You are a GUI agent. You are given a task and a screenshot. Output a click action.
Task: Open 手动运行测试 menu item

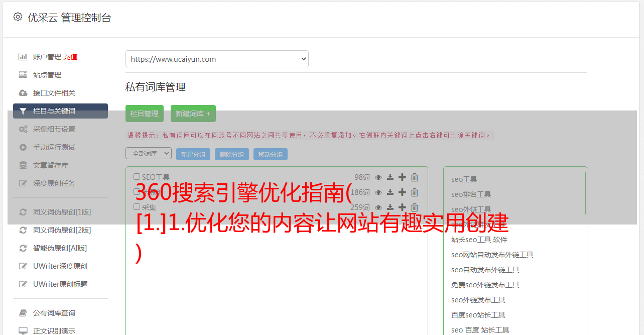click(54, 147)
